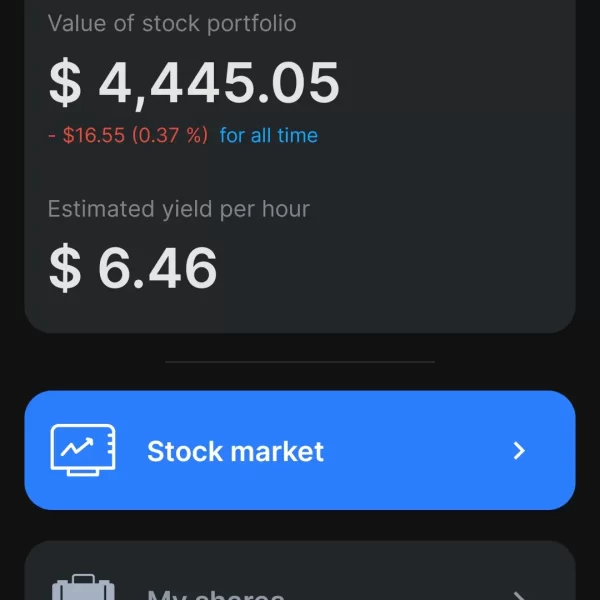The width and height of the screenshot is (600, 600).
Task: Click the dollar sign before 6.46
Action: [65, 267]
